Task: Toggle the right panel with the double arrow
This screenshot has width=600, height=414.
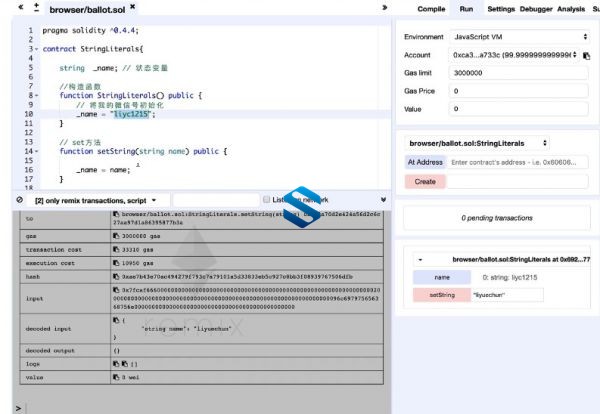Action: 385,7
